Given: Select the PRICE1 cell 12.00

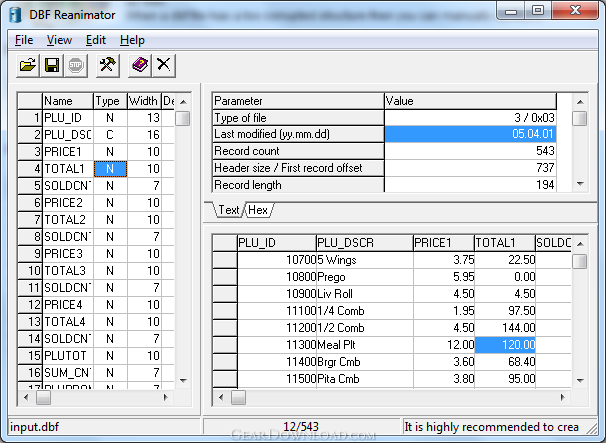Looking at the screenshot, I should pyautogui.click(x=444, y=345).
